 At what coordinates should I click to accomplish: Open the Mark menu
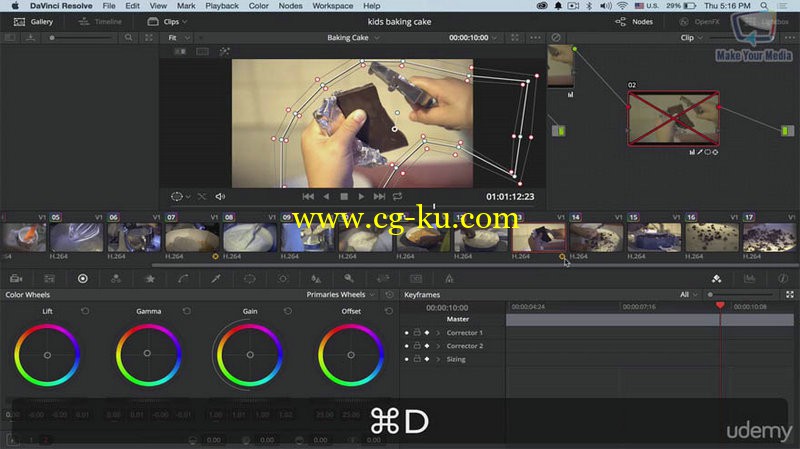pos(186,6)
